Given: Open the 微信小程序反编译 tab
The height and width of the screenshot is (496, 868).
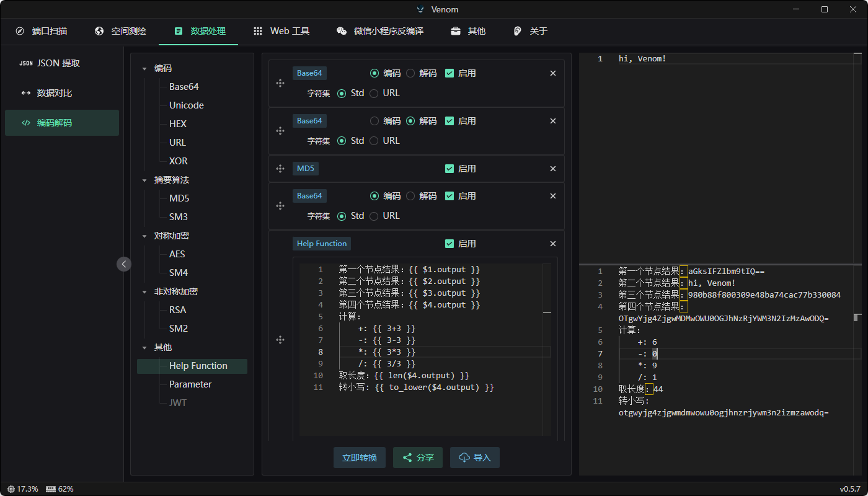Looking at the screenshot, I should (379, 31).
